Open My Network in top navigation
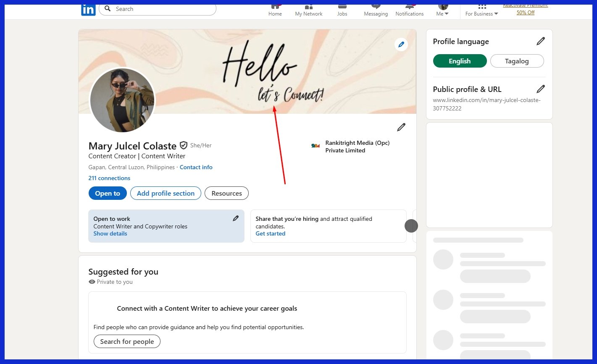 [309, 10]
